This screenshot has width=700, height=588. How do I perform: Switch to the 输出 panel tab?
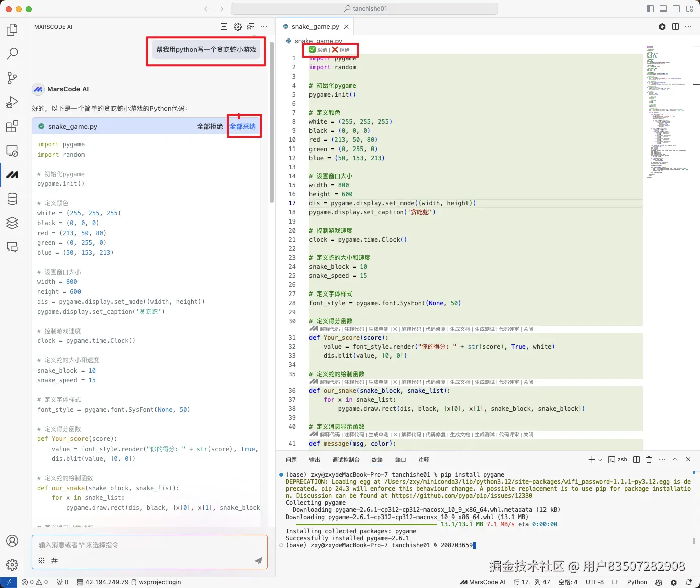(x=315, y=460)
